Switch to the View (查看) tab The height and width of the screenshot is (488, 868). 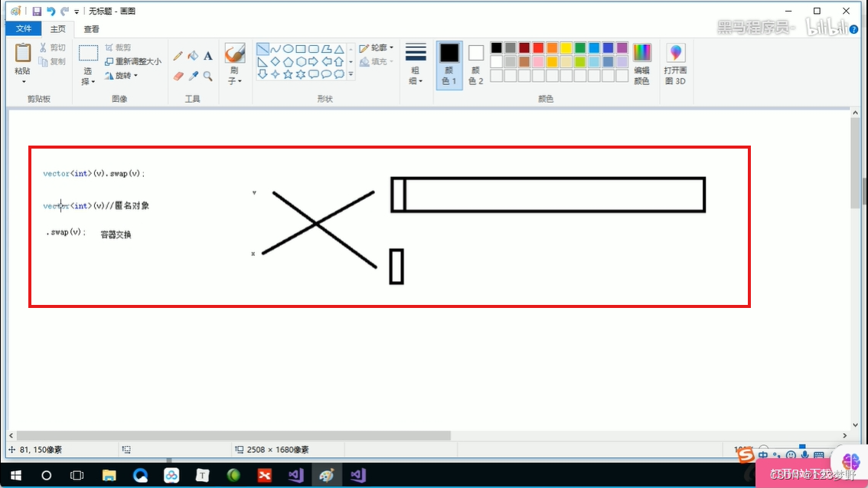click(x=91, y=29)
